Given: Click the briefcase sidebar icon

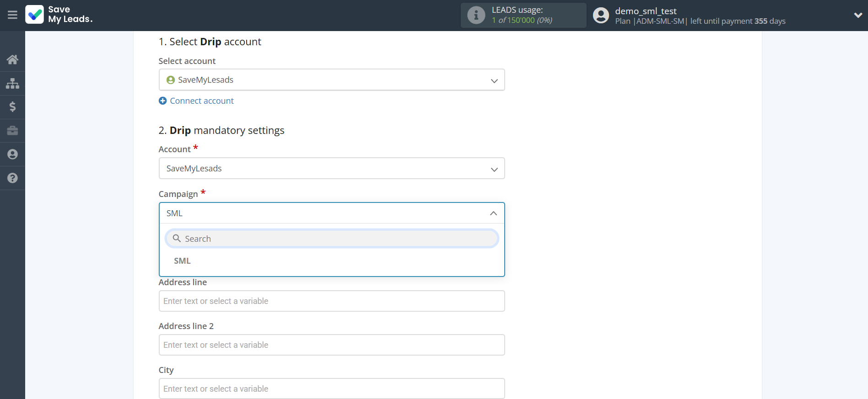Looking at the screenshot, I should click(x=12, y=131).
